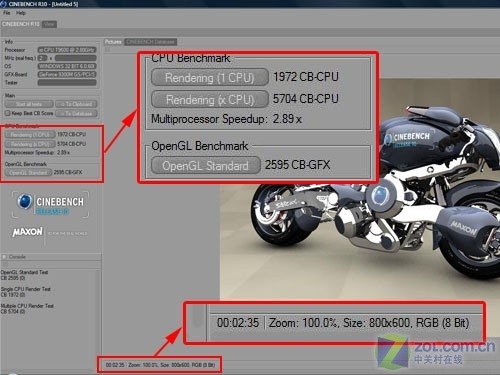Click the 5704 CB-CPU score in left panel
Viewport: 500px width, 375px height.
pyautogui.click(x=71, y=144)
